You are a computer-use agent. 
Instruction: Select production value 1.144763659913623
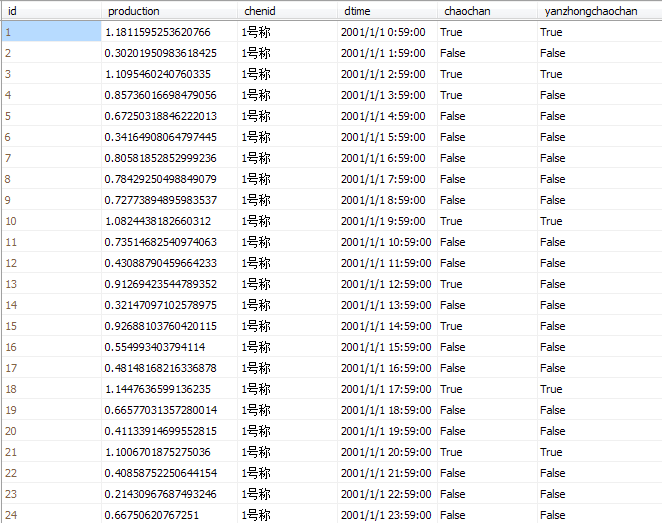coord(157,389)
